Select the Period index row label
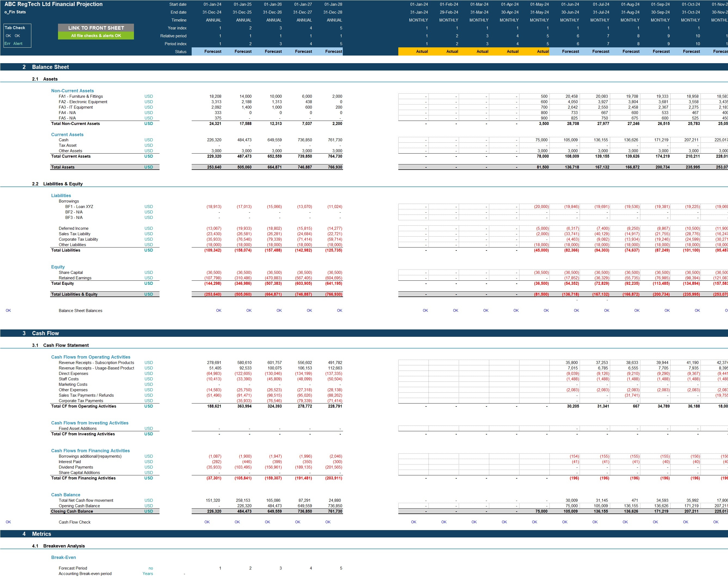 176,44
